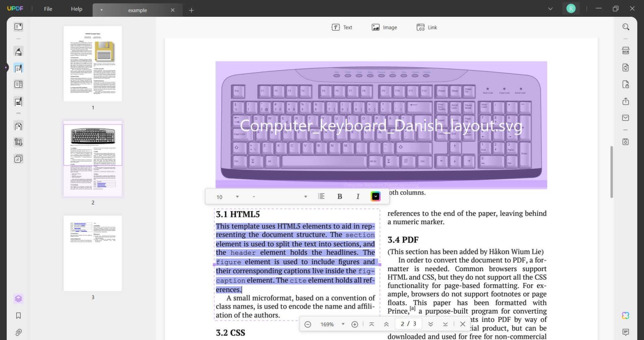Open the search tool
The width and height of the screenshot is (644, 340).
(626, 26)
